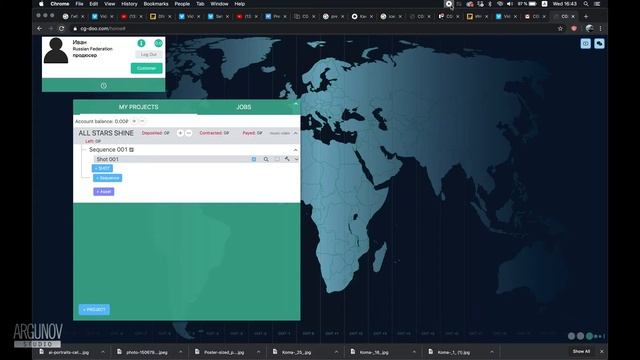Viewport: 640px width, 360px height.
Task: Expand options for ai-portraits-cel...jpg download
Action: (103, 352)
